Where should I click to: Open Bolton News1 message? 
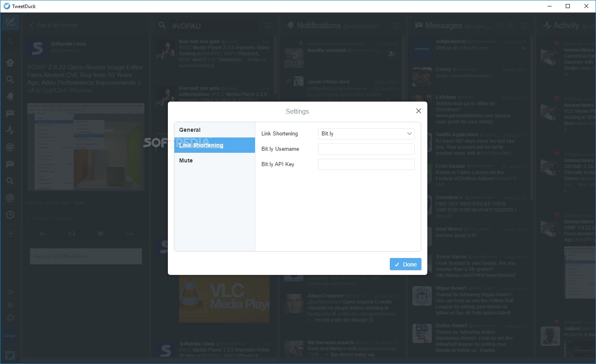(470, 338)
